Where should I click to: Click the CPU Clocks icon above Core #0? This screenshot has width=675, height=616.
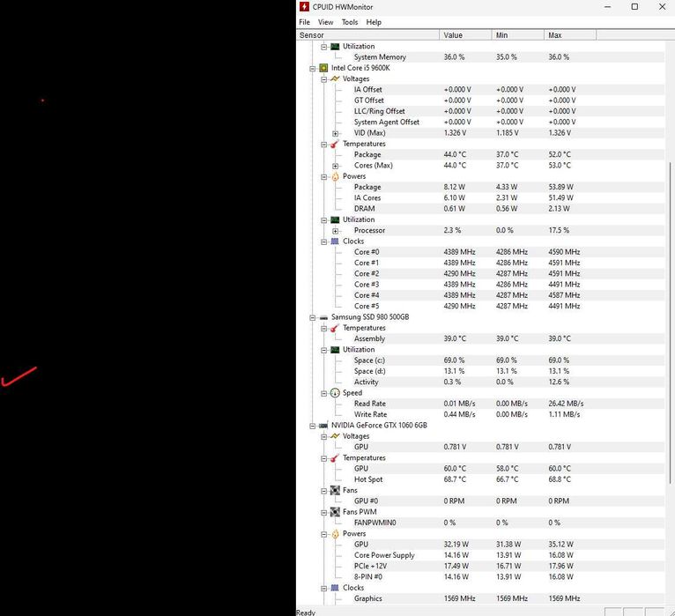335,241
